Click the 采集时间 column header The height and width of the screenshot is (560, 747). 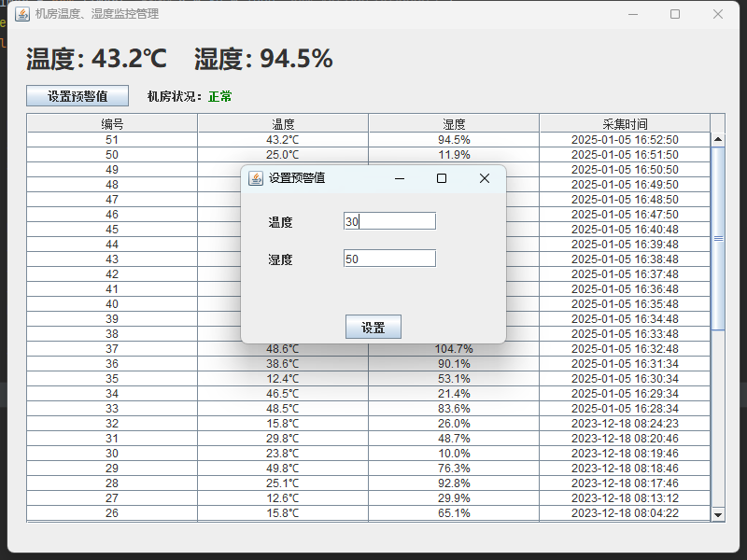(x=625, y=124)
